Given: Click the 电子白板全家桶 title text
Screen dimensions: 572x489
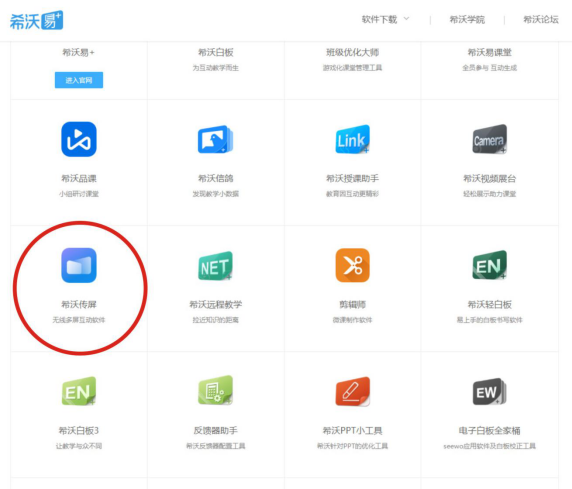Looking at the screenshot, I should [x=490, y=431].
